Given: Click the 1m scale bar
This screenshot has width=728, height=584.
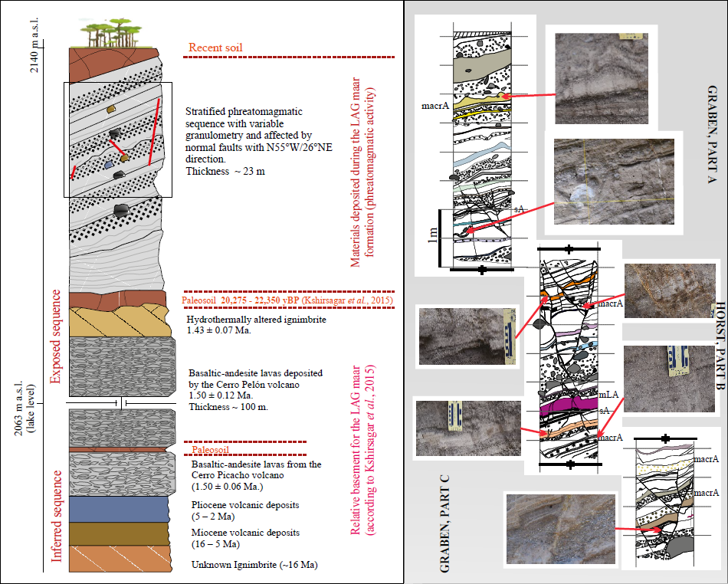Looking at the screenshot, I should [441, 238].
